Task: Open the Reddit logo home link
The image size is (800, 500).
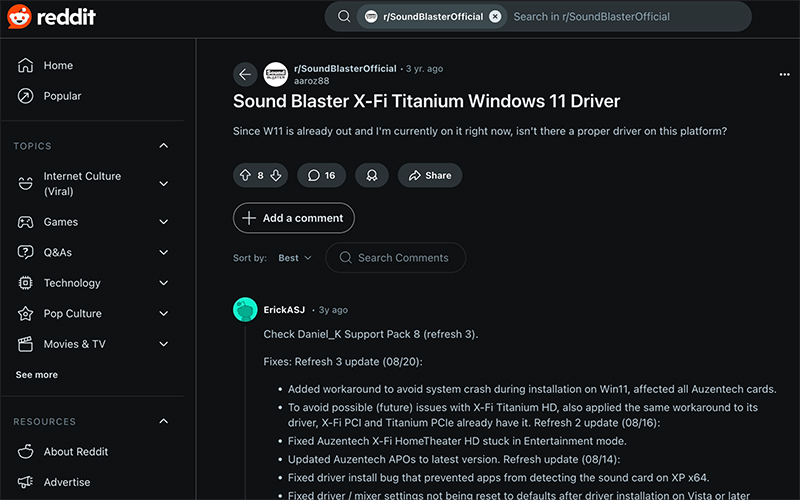Action: [51, 17]
